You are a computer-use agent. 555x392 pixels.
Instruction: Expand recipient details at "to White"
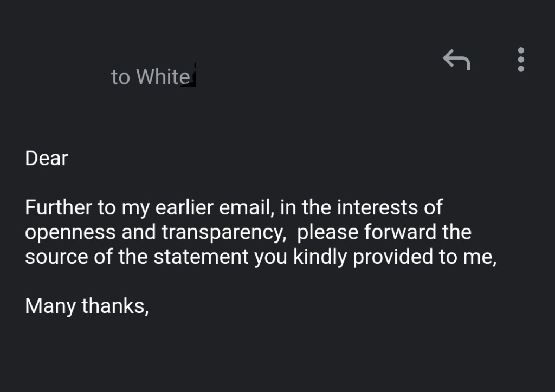(x=151, y=77)
